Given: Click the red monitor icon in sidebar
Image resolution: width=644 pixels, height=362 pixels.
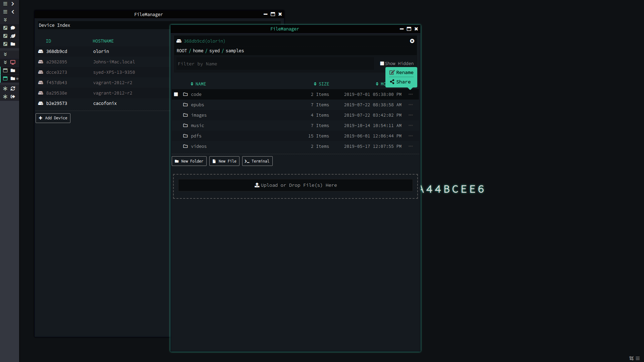Looking at the screenshot, I should (13, 62).
